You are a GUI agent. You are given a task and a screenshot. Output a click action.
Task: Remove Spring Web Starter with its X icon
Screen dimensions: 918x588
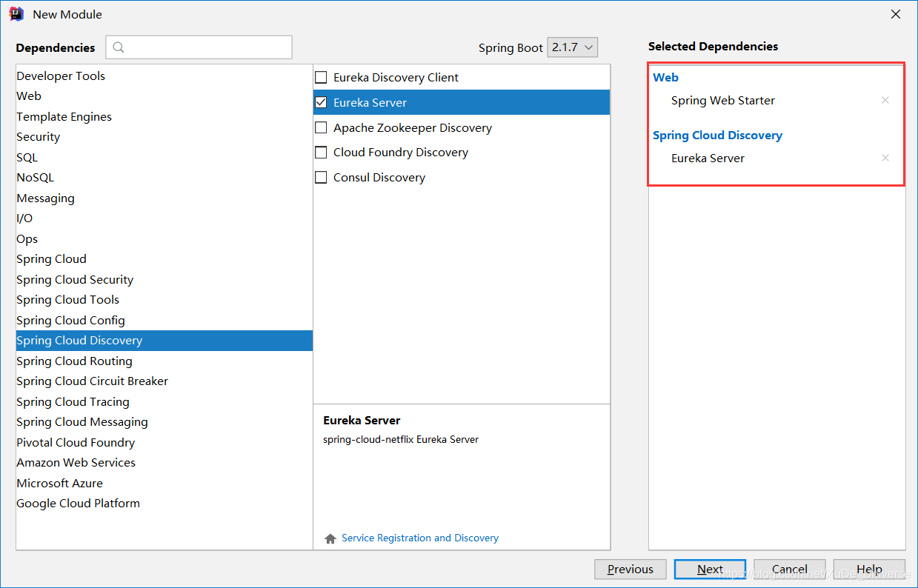click(x=885, y=100)
